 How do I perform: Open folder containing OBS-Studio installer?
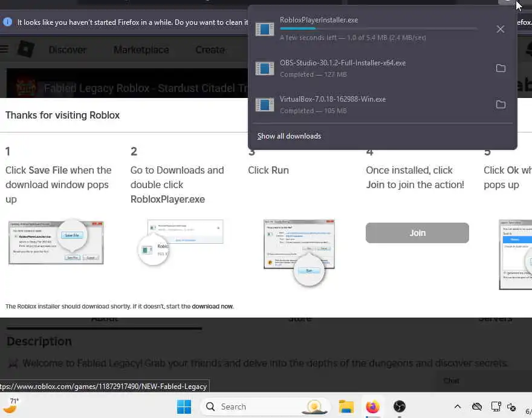[501, 68]
